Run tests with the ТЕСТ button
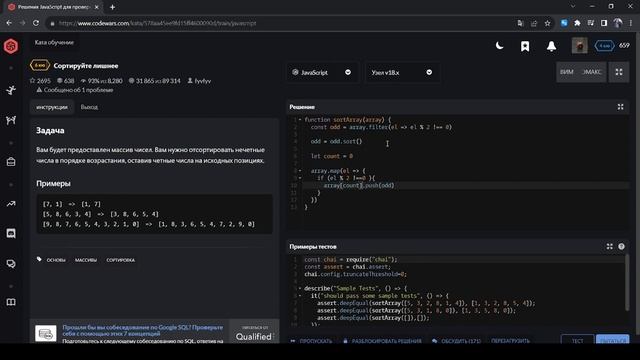Image resolution: width=640 pixels, height=360 pixels. coord(578,340)
